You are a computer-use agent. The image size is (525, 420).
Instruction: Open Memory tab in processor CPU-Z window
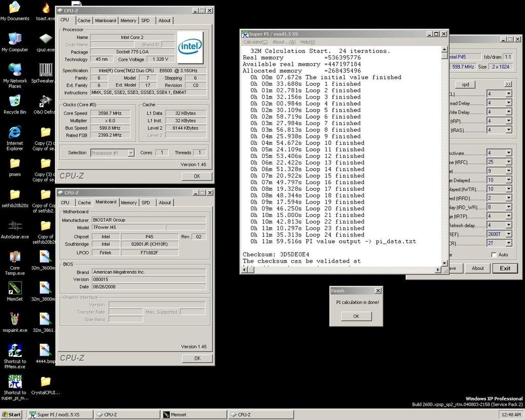[x=128, y=21]
